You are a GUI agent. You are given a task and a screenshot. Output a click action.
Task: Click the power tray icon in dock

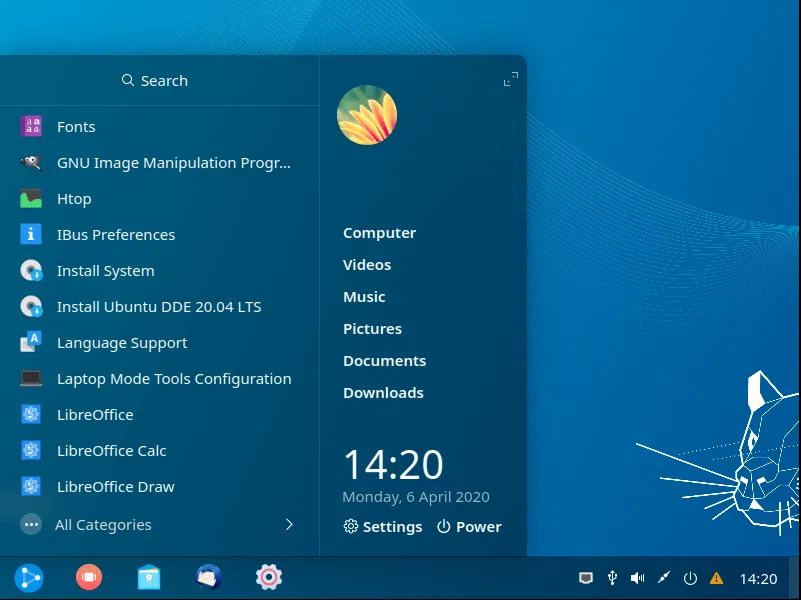(x=690, y=578)
